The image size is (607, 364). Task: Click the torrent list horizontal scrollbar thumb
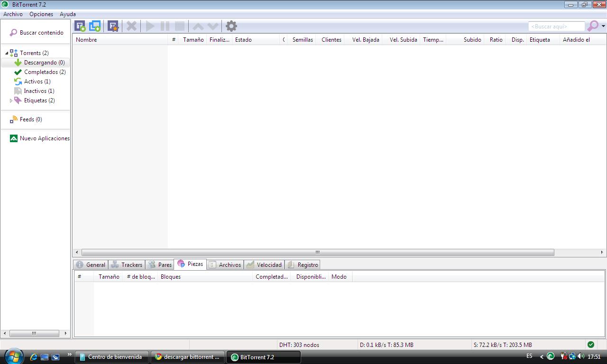click(318, 252)
